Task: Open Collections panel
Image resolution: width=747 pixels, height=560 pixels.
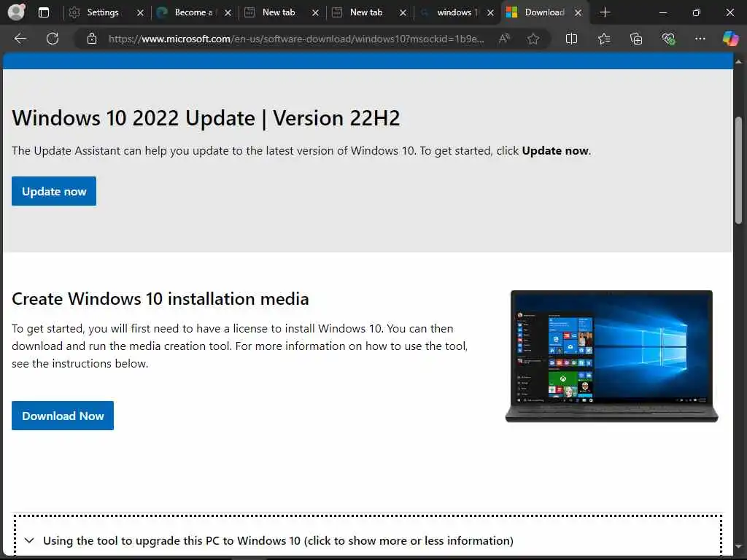Action: [x=636, y=39]
